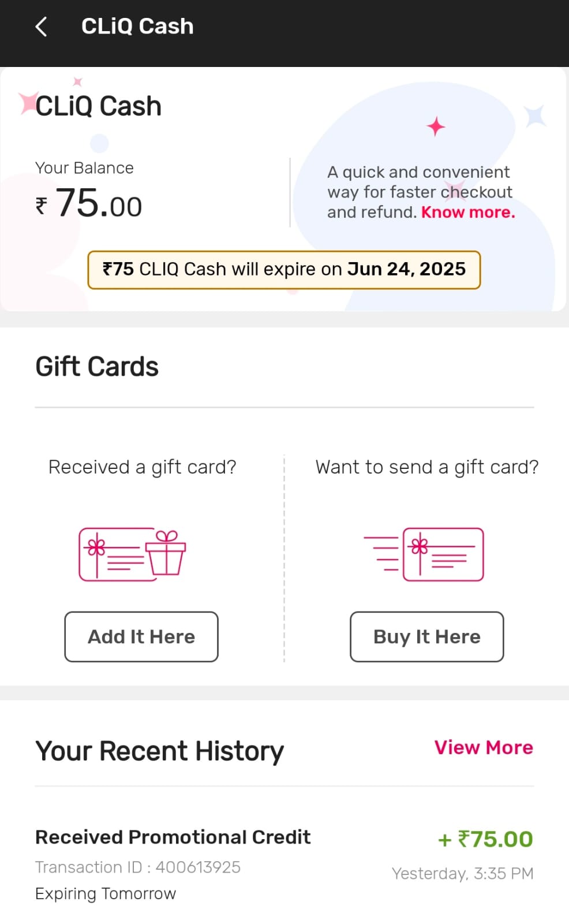569x924 pixels.
Task: Open the Know more link
Action: 468,212
